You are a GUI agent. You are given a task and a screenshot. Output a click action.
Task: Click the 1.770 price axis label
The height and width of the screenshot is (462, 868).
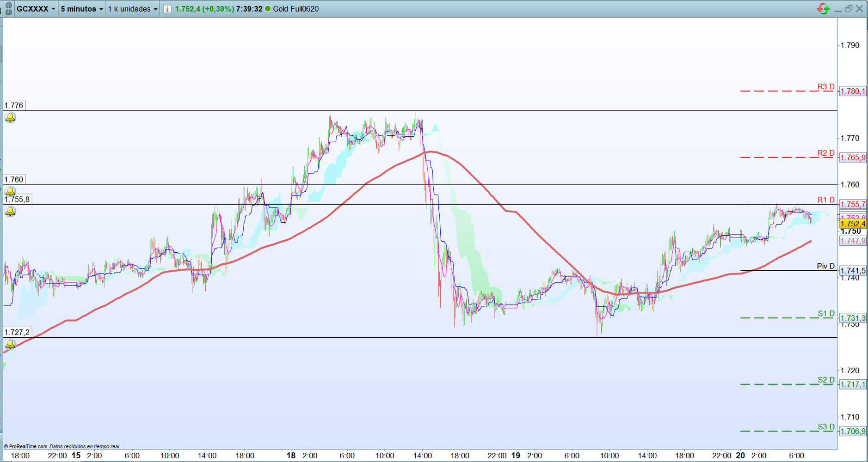[x=850, y=138]
